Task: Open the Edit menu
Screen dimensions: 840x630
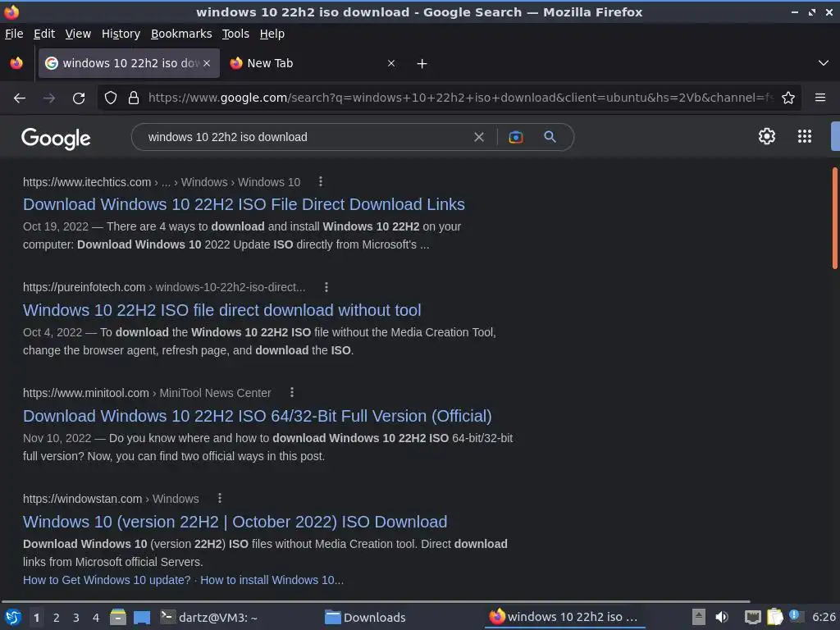Action: pos(44,34)
